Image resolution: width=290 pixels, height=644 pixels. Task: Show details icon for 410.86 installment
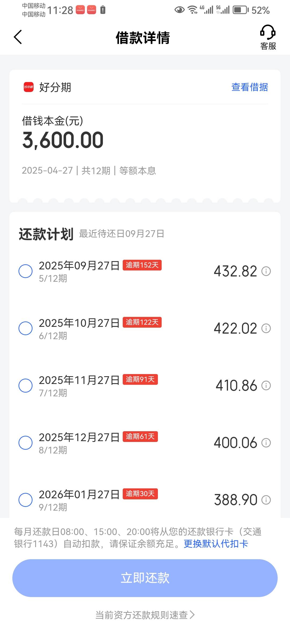point(266,385)
